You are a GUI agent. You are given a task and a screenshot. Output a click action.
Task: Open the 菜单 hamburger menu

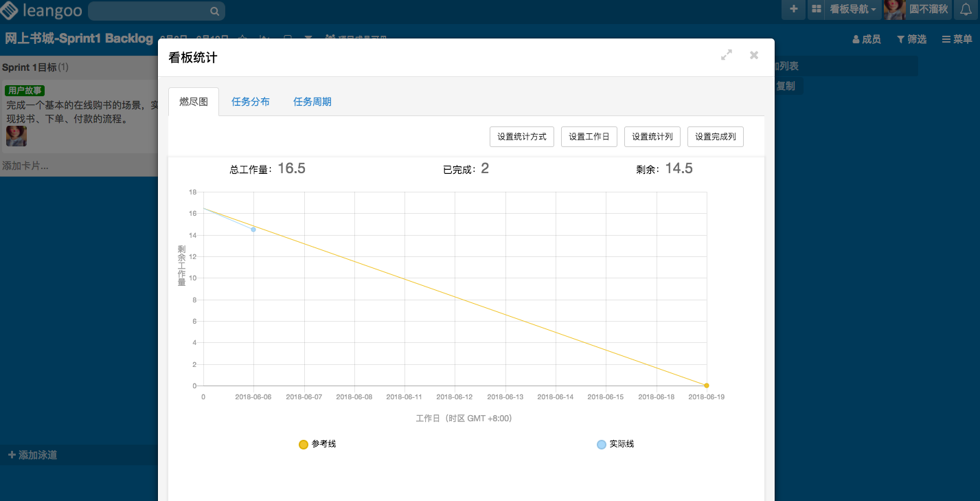click(957, 40)
